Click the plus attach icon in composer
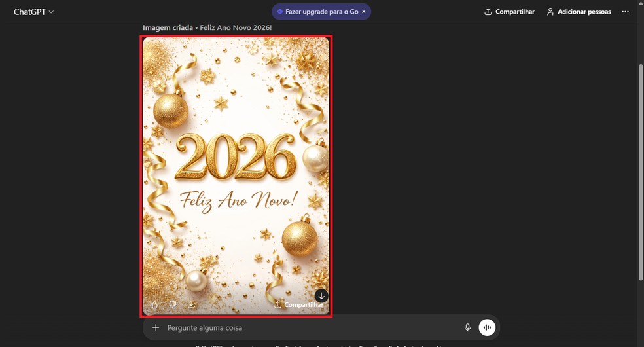This screenshot has height=347, width=644. 156,327
